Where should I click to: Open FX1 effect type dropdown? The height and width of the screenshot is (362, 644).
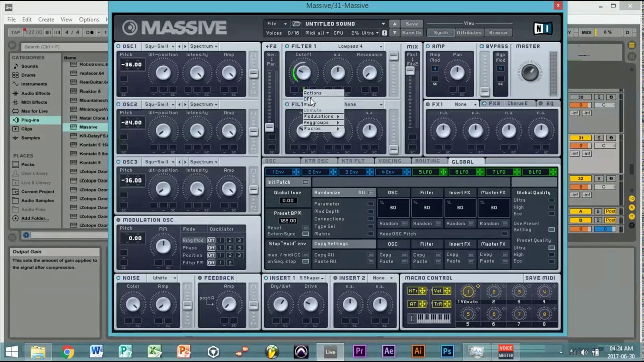[x=466, y=104]
